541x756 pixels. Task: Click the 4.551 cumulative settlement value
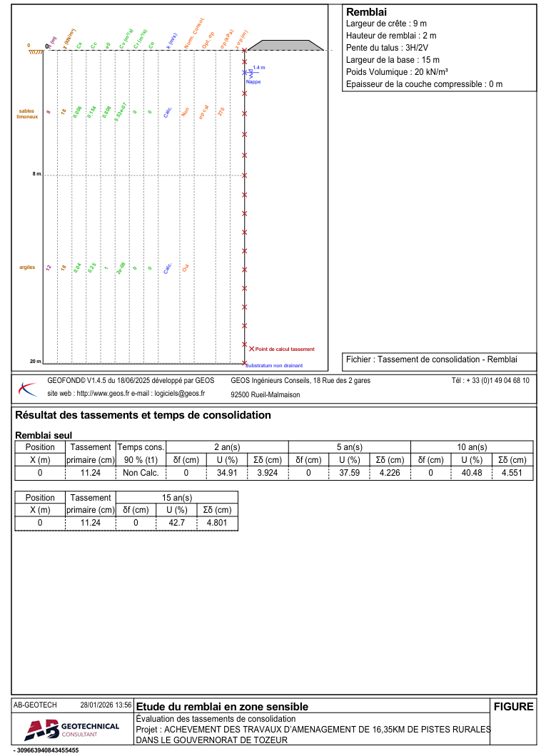(512, 472)
